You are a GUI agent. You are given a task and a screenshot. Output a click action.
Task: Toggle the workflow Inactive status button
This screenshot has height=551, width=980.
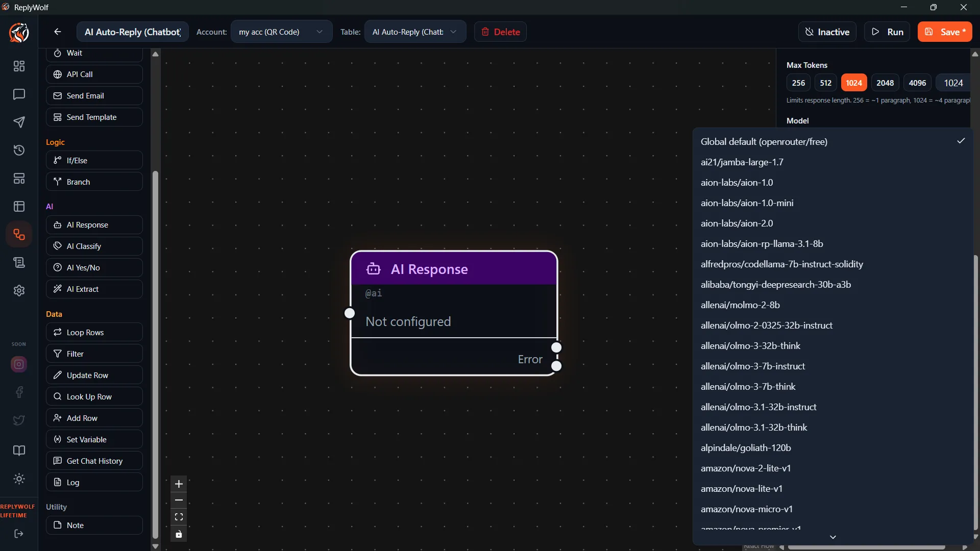coord(827,32)
